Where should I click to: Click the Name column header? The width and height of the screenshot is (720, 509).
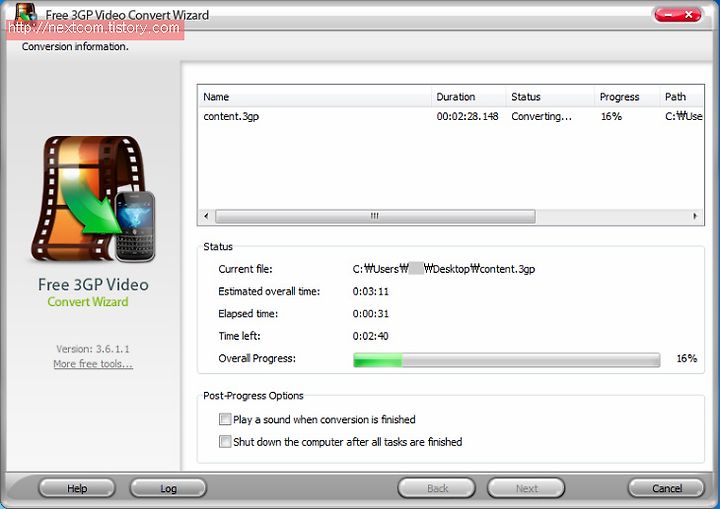(315, 96)
